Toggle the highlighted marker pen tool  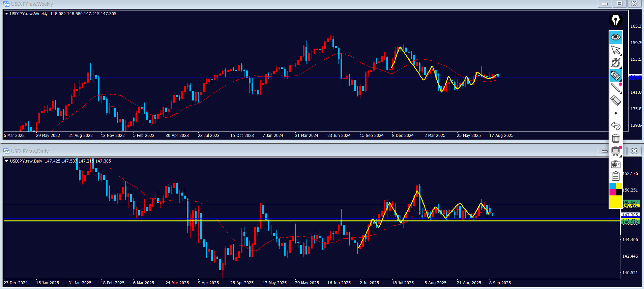click(x=616, y=76)
